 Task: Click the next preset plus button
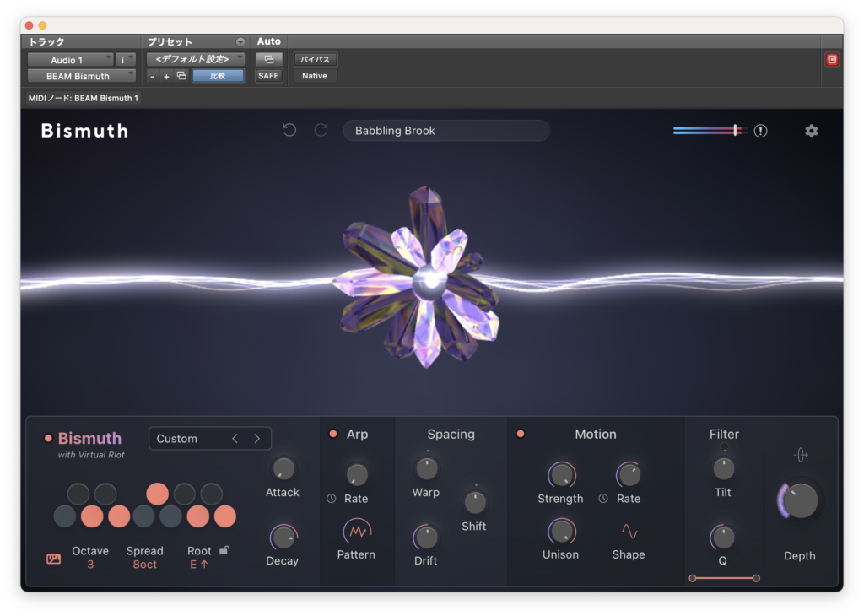coord(166,77)
